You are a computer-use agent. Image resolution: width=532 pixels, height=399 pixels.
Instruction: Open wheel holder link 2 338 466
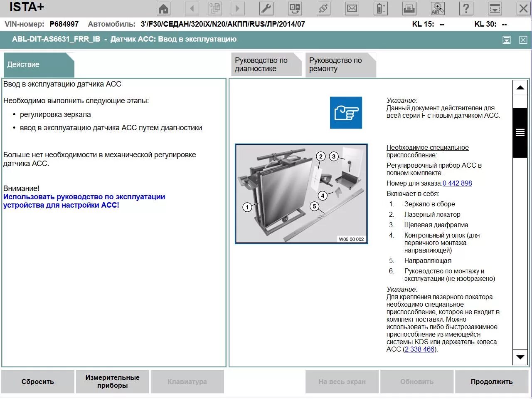(x=419, y=349)
